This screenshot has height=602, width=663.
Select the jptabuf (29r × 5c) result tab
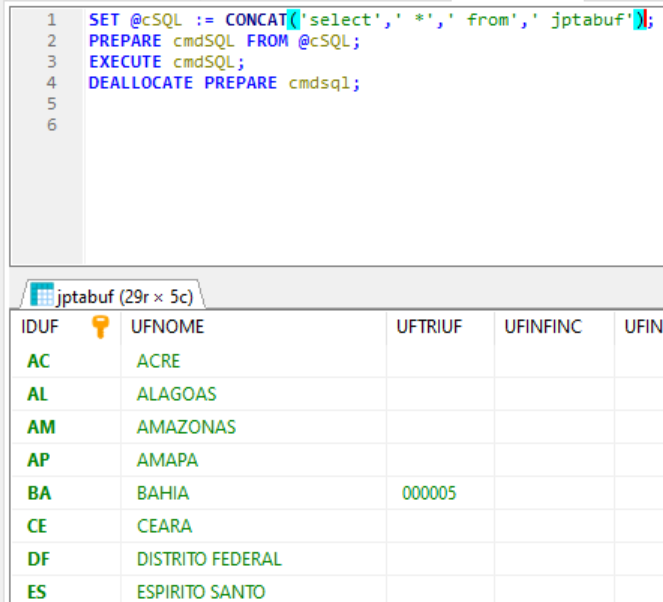click(x=125, y=296)
